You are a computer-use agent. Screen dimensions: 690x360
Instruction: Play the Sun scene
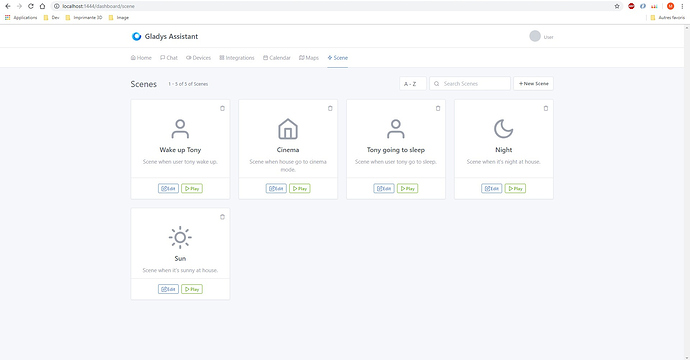click(192, 289)
